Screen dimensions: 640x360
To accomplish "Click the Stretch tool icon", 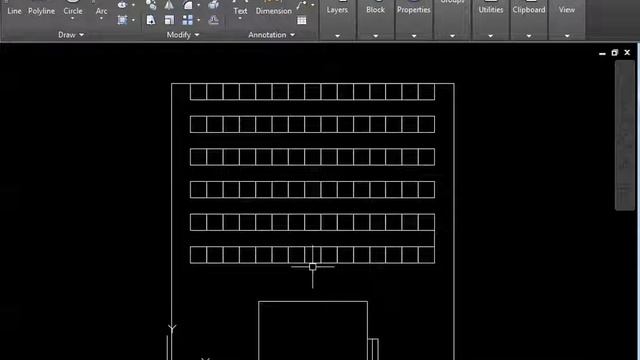I will [x=151, y=20].
